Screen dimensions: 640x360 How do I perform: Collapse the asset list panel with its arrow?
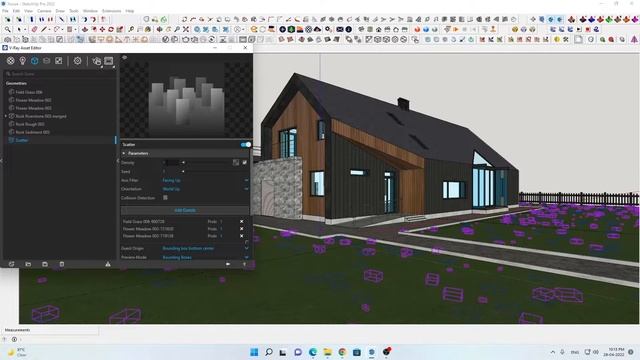pos(118,161)
